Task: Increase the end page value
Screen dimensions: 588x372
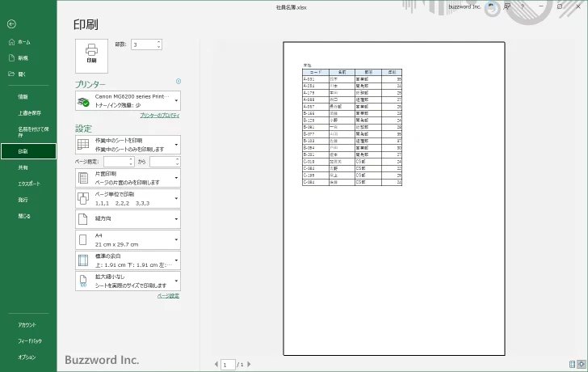Action: 178,159
